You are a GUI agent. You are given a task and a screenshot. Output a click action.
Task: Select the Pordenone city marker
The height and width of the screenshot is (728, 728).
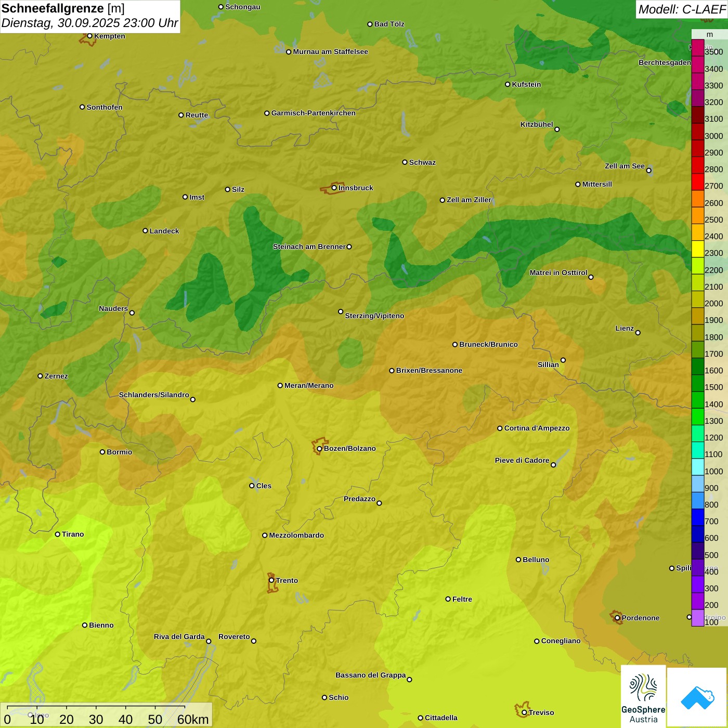(617, 618)
